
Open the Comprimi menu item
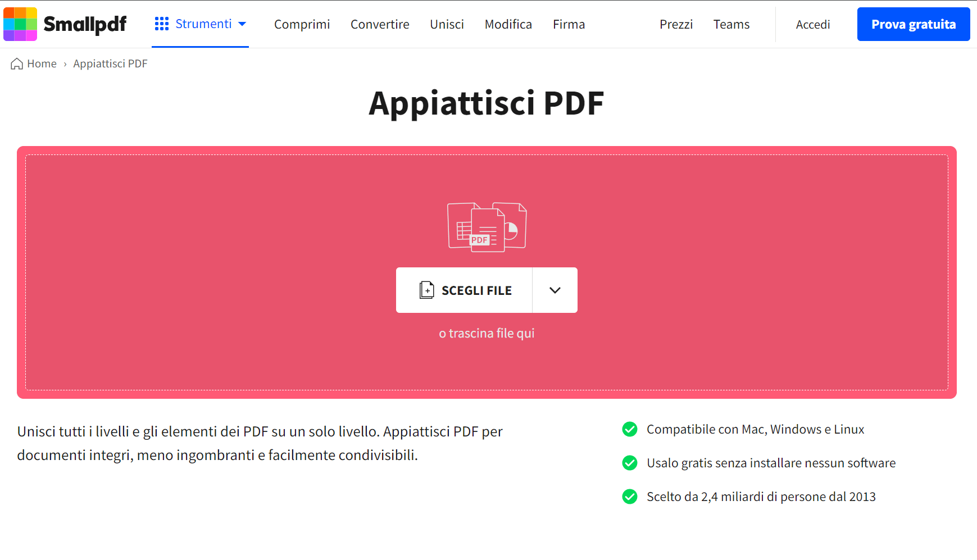[x=302, y=24]
